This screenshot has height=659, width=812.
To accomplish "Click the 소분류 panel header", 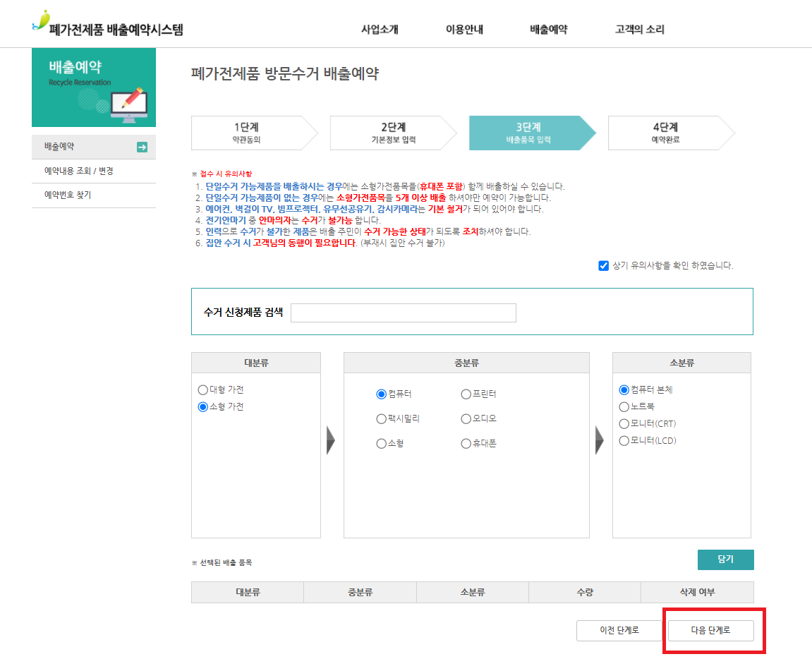I will 681,363.
